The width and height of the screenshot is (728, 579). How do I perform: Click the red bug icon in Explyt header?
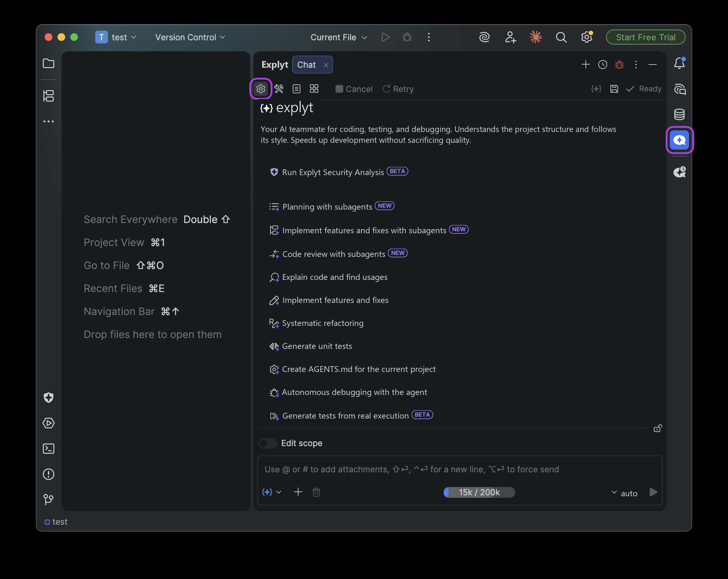(x=619, y=65)
